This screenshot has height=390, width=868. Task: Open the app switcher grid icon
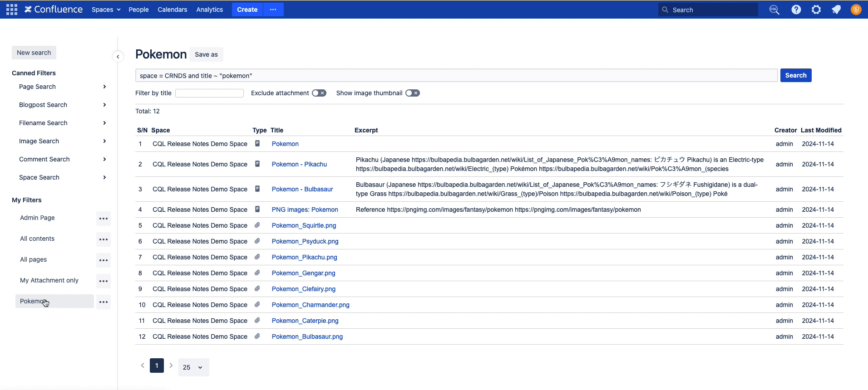[x=12, y=10]
